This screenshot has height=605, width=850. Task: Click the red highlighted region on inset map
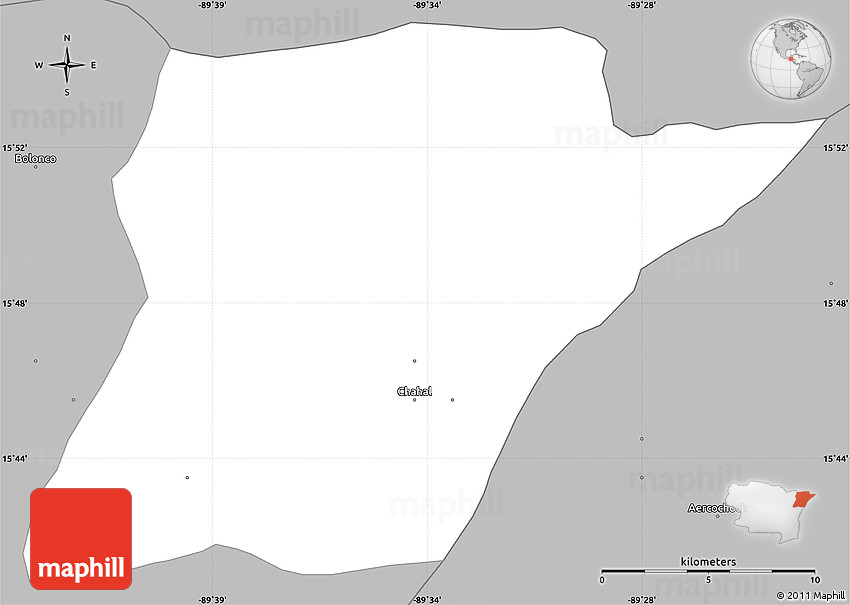coord(804,497)
